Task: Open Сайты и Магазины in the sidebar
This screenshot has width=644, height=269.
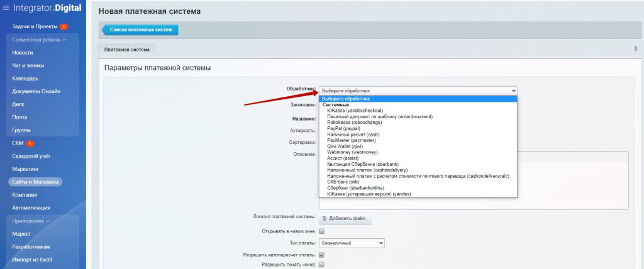Action: pyautogui.click(x=35, y=182)
